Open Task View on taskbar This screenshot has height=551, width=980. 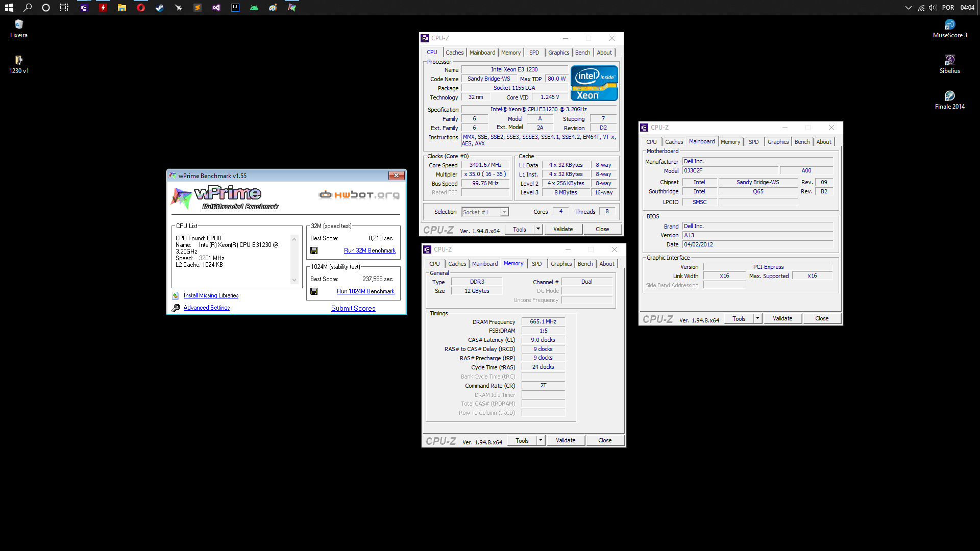pos(64,8)
